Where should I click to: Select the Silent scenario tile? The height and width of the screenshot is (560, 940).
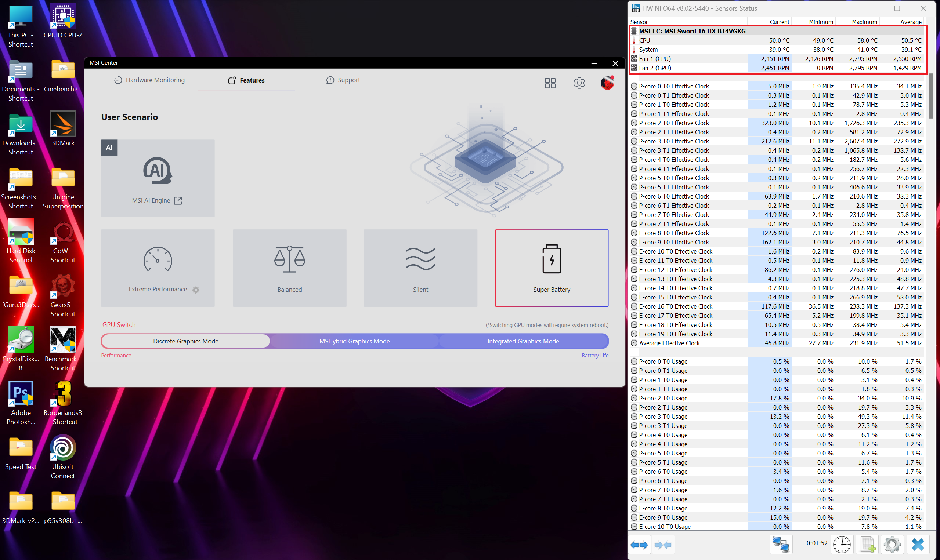420,268
